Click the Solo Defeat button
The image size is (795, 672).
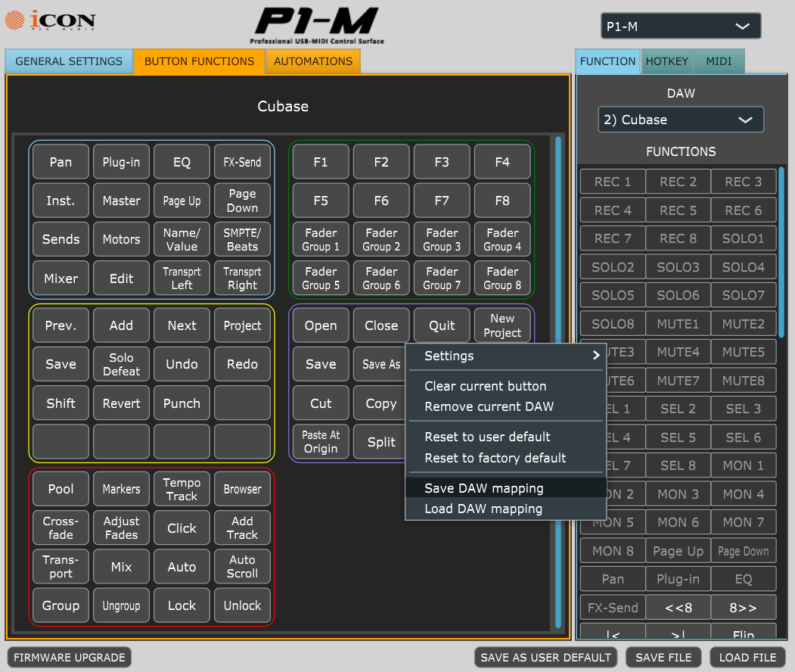tap(121, 364)
